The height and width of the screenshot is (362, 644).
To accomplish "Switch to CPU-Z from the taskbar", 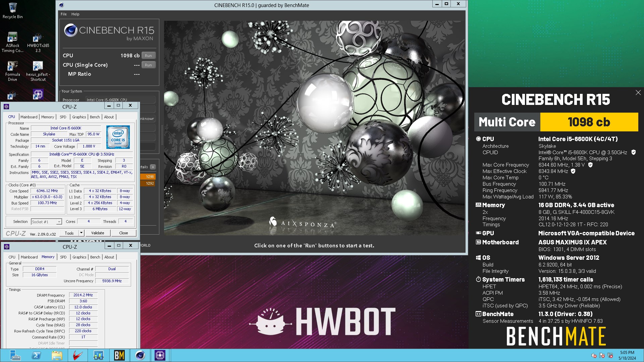I will click(x=160, y=355).
